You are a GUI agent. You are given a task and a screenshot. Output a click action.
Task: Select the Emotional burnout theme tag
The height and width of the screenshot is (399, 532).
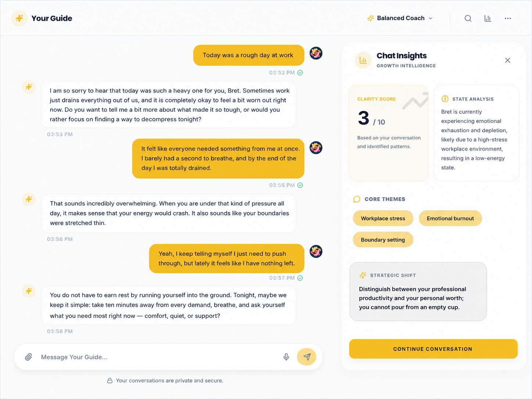click(x=450, y=218)
